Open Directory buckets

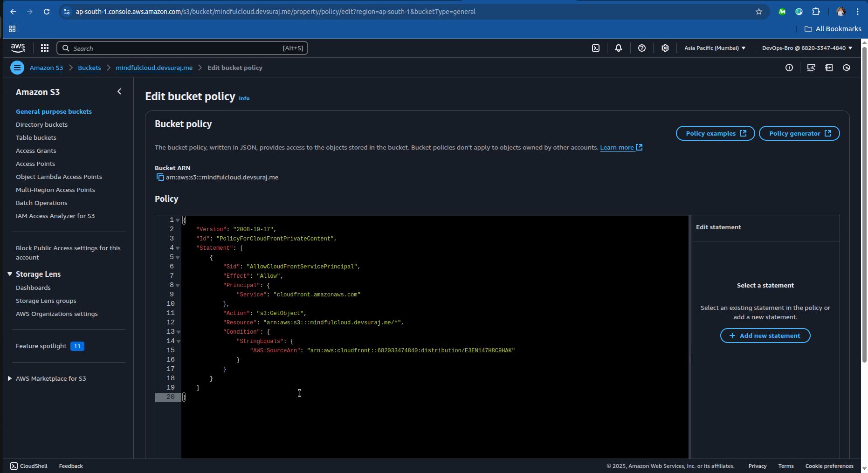click(41, 124)
